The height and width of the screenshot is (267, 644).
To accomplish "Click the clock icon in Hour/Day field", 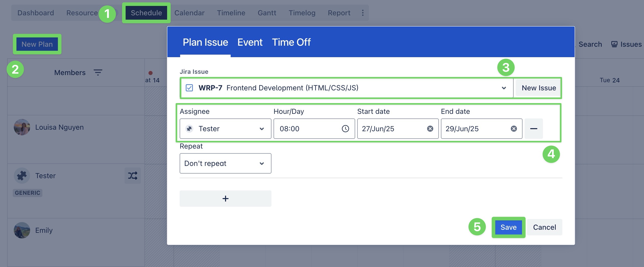I will point(345,129).
